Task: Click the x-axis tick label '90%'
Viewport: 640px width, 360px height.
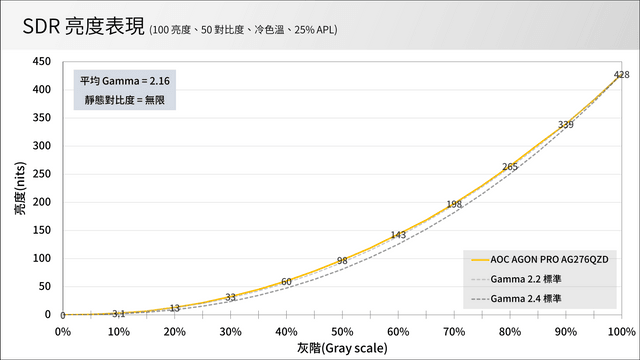Action: coord(566,332)
